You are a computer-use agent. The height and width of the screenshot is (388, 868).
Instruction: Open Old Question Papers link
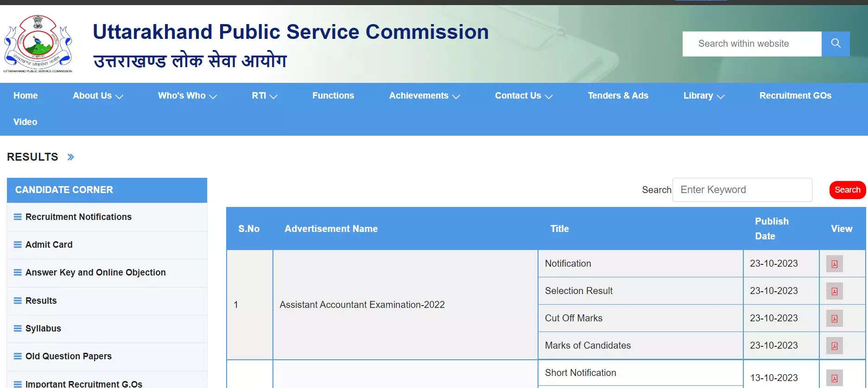click(69, 356)
